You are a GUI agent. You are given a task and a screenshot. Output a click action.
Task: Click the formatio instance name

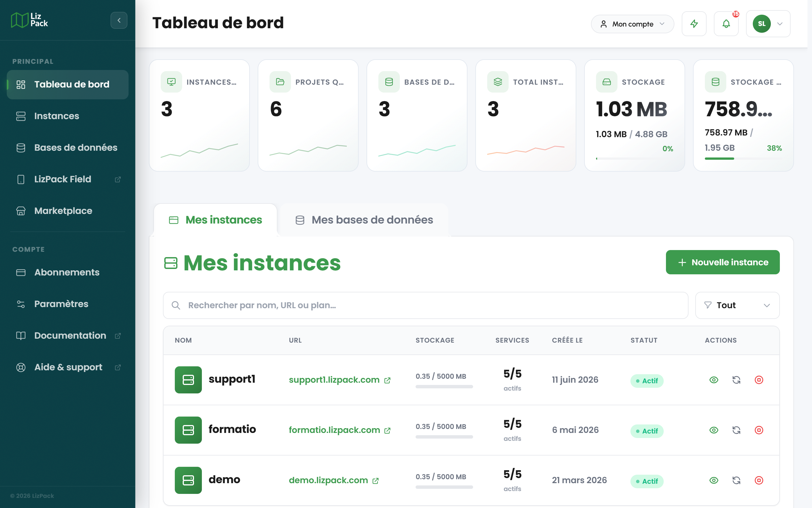pyautogui.click(x=232, y=429)
